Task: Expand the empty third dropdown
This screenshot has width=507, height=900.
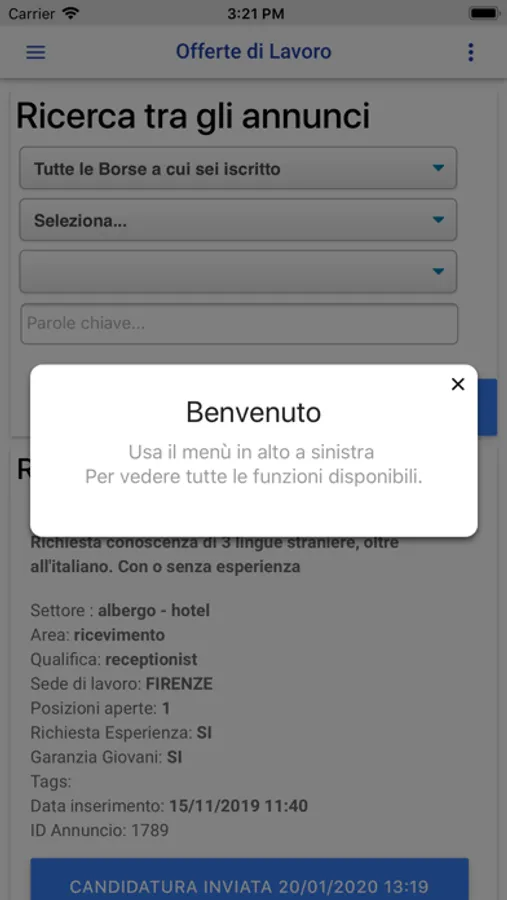Action: pos(238,271)
